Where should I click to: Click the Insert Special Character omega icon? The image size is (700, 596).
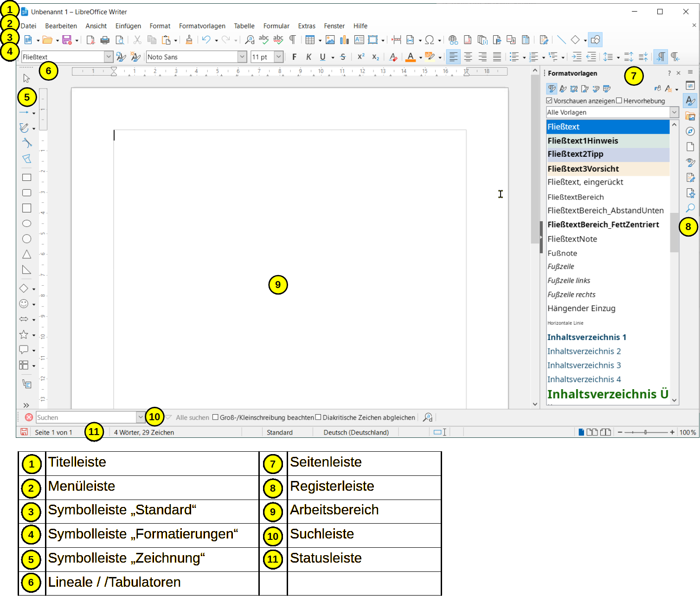430,40
